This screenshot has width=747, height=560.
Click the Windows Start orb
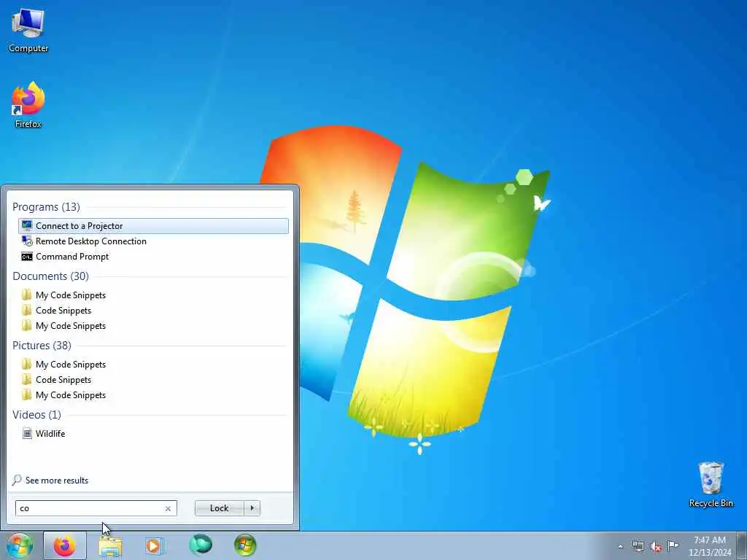[20, 545]
